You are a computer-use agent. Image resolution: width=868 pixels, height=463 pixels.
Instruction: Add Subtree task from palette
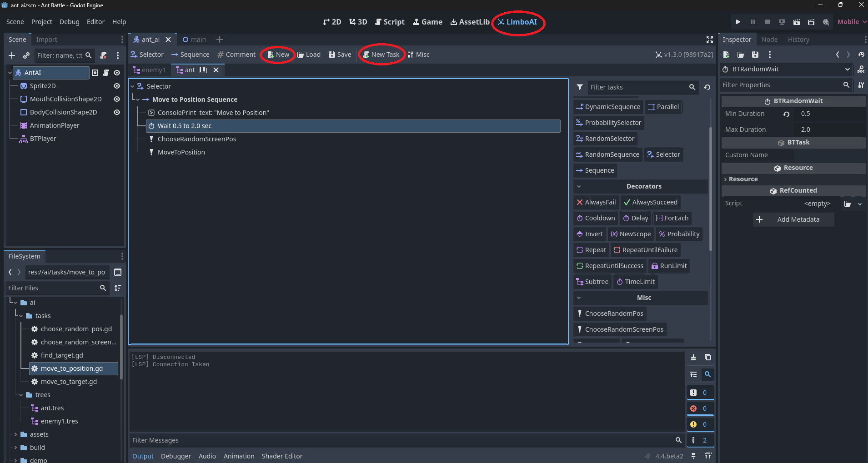(x=592, y=282)
